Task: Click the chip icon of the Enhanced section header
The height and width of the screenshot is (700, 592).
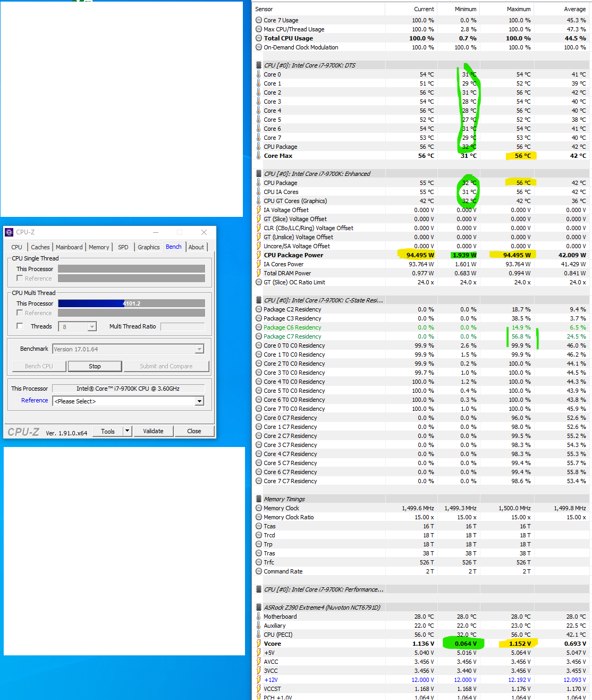Action: pyautogui.click(x=259, y=174)
